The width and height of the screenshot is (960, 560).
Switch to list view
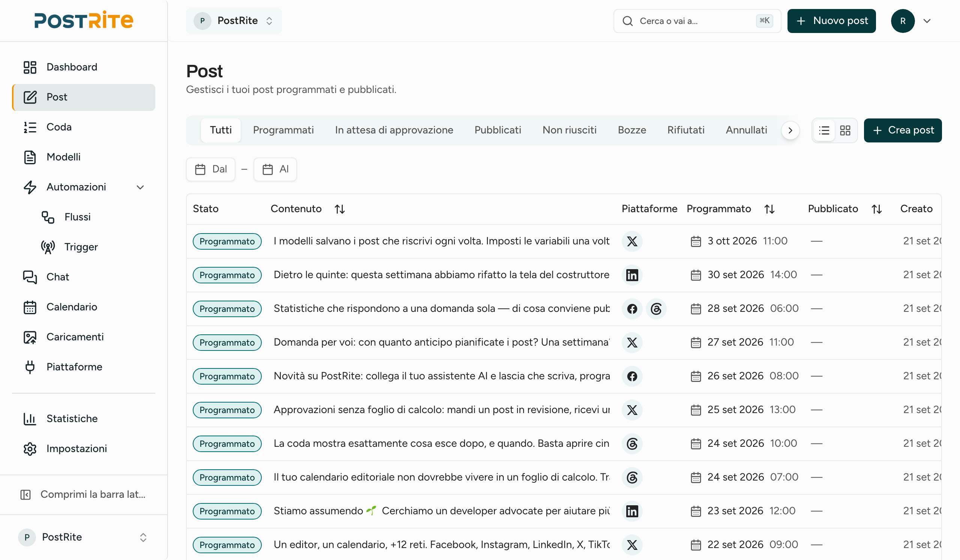pos(824,130)
